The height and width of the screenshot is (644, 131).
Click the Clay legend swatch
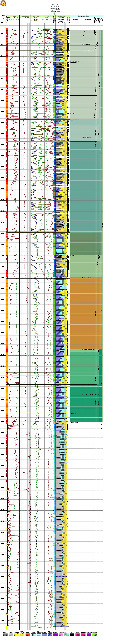tap(6, 635)
